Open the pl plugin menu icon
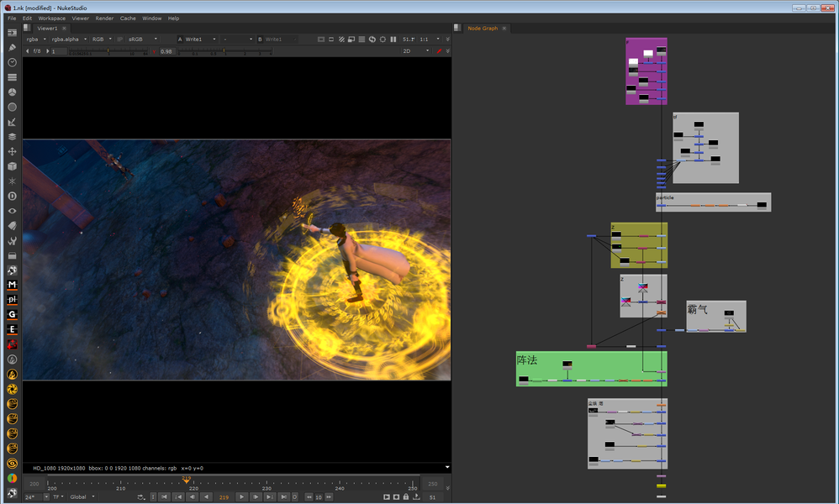 tap(12, 300)
